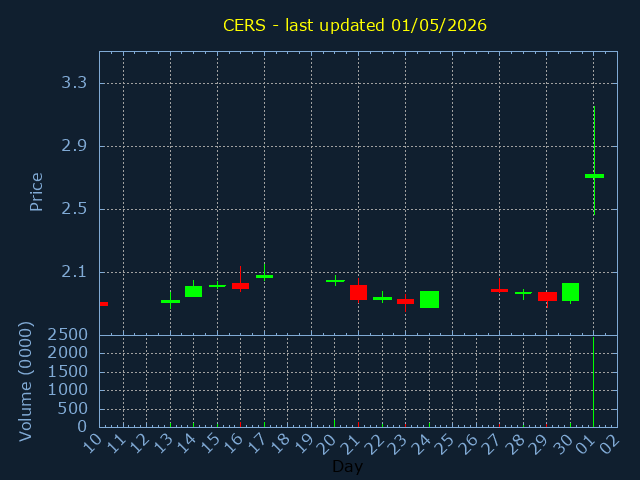Click the day 20 x-axis label
This screenshot has height=480, width=640.
[x=328, y=444]
